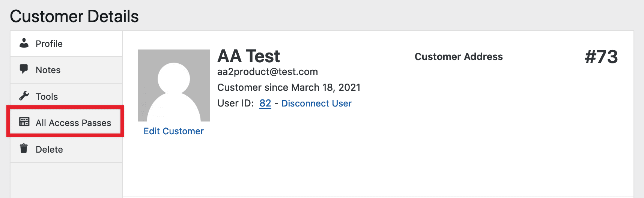Click the Notes speech bubble icon
644x198 pixels.
tap(24, 69)
